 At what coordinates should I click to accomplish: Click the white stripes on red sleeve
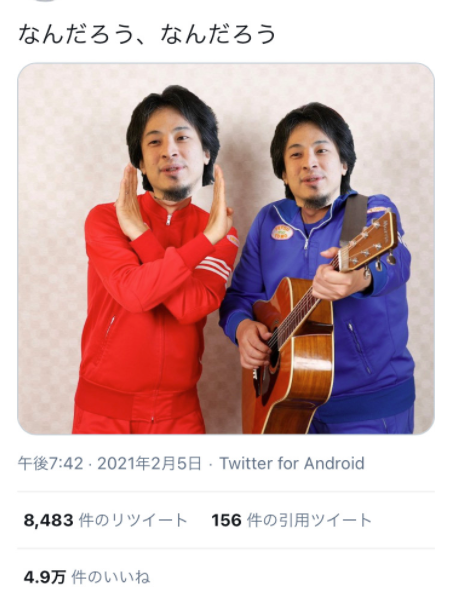214,267
